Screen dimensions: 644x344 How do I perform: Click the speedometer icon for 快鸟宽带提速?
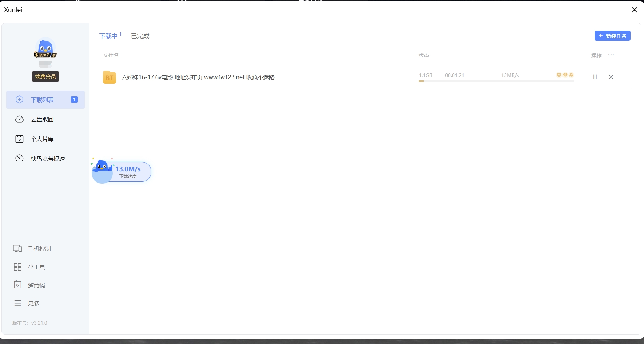(19, 158)
